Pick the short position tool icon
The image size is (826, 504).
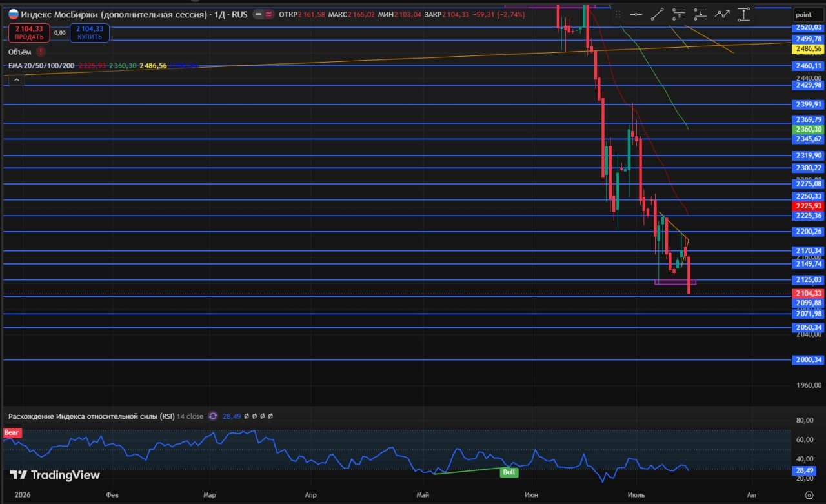[679, 14]
